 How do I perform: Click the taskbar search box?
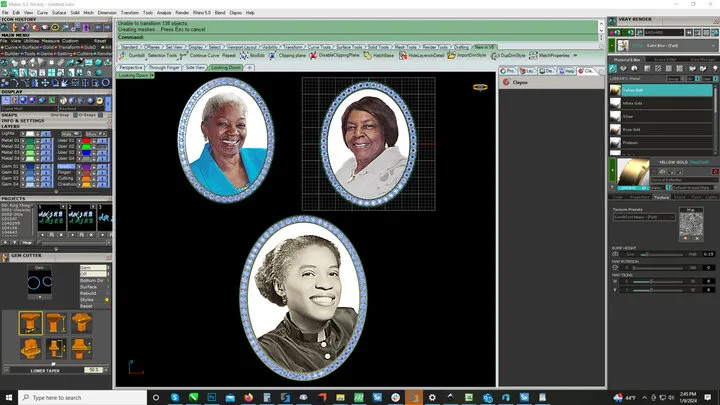point(83,397)
